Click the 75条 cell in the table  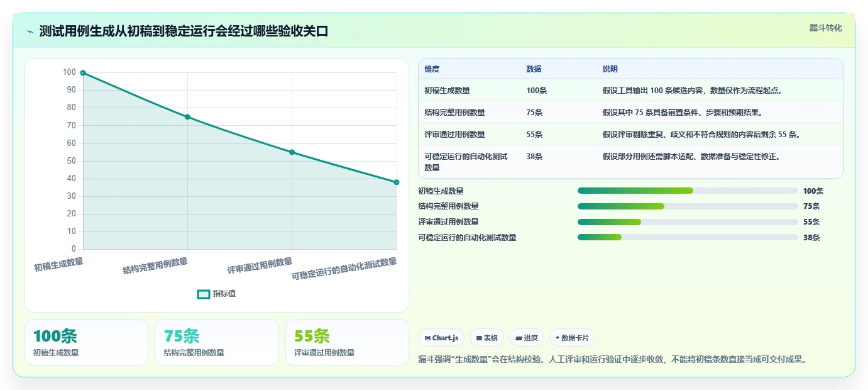tap(534, 113)
